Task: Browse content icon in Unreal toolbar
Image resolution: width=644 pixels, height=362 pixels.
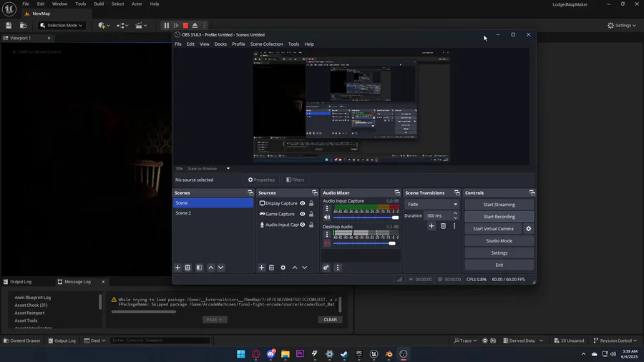Action: 24,26
